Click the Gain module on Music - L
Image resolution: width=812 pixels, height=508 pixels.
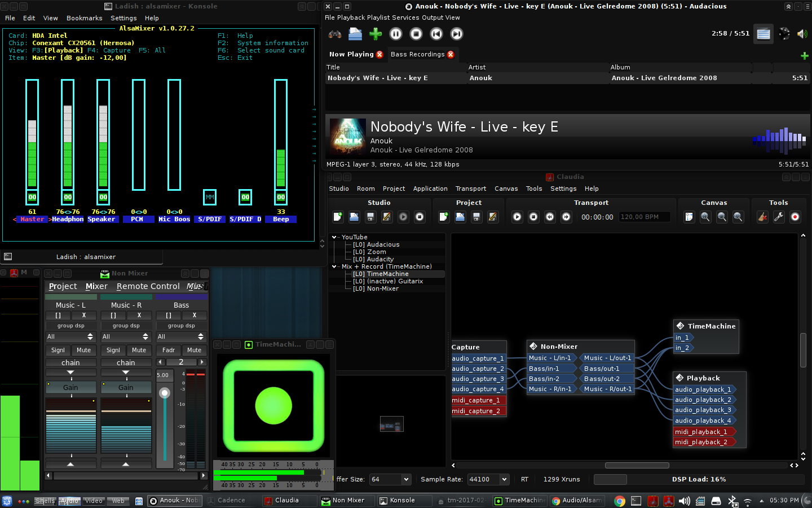(x=71, y=387)
